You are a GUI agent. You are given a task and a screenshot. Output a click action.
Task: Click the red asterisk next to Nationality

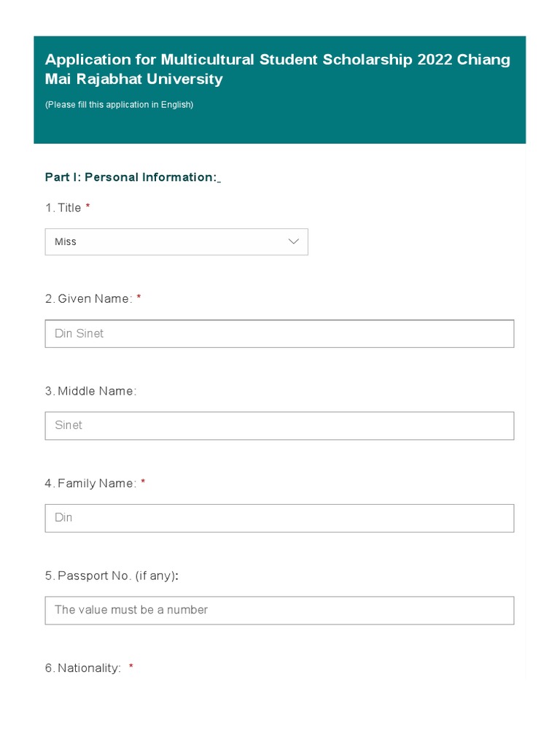131,667
